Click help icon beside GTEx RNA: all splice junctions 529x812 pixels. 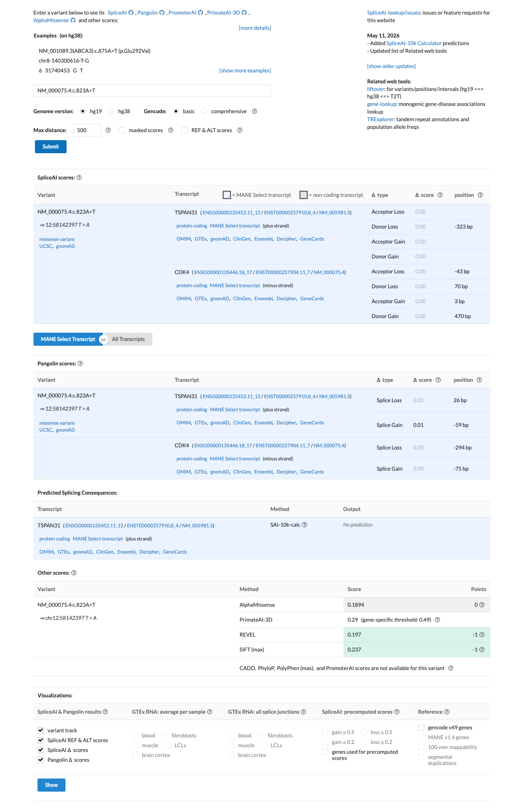point(303,712)
